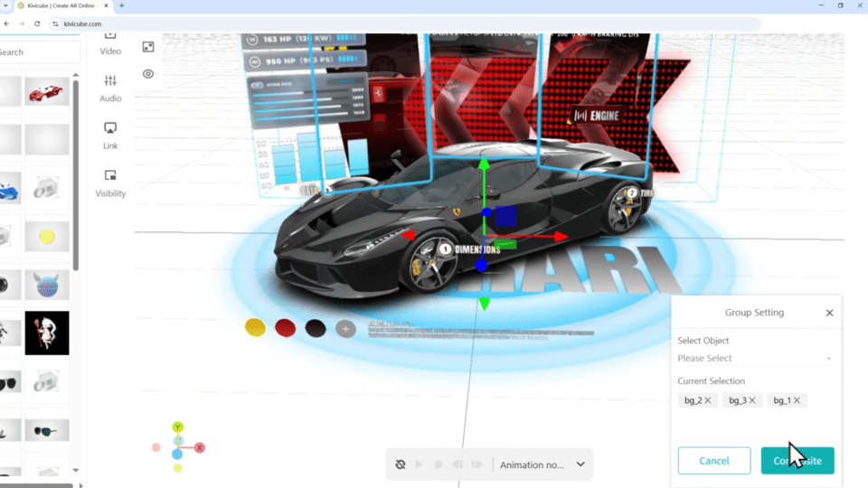Open the browser tab search dropdown
868x488 pixels.
[x=5, y=5]
